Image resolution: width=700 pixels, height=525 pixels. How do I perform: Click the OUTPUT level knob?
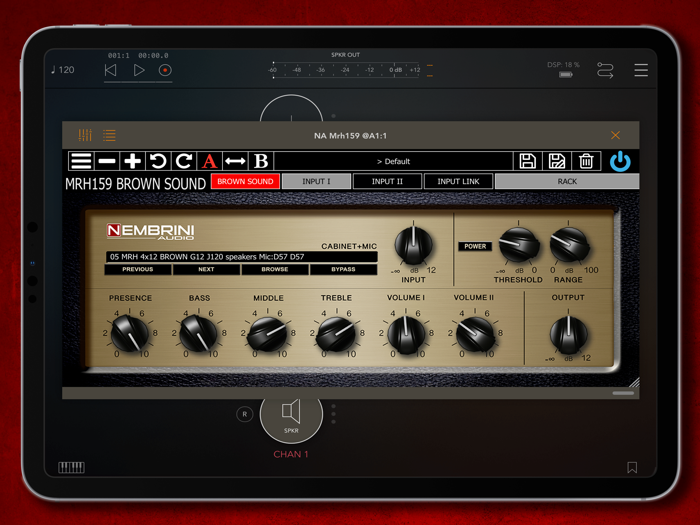click(568, 334)
